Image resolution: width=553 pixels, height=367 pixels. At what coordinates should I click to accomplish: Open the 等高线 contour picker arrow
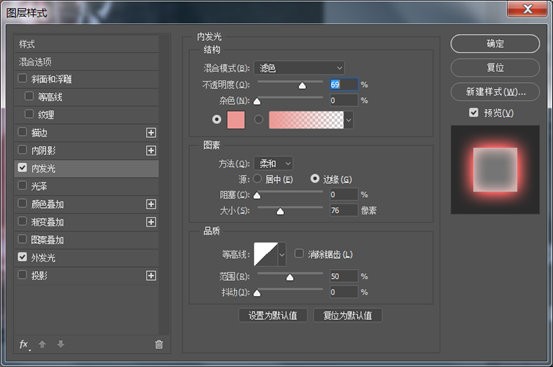(x=282, y=254)
